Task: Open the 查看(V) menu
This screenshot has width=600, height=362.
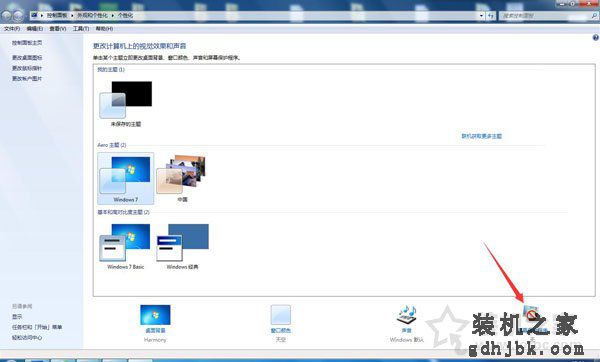Action: click(57, 29)
